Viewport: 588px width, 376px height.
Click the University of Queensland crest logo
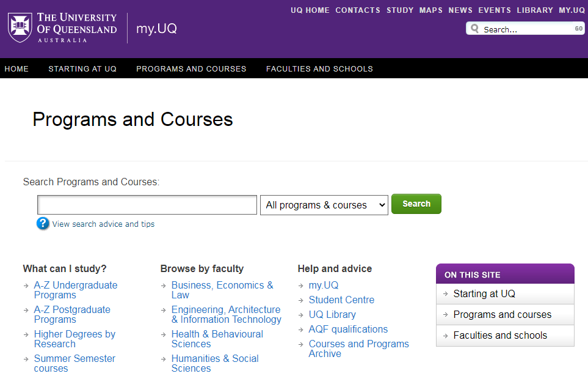[x=20, y=28]
